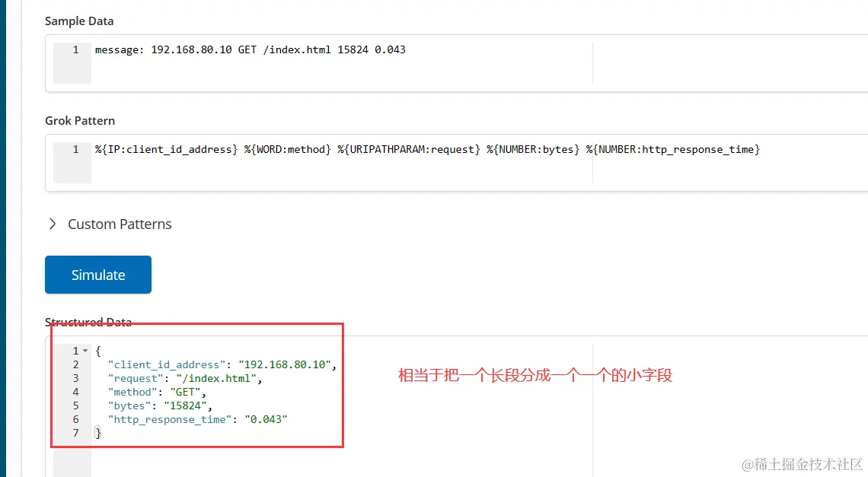The width and height of the screenshot is (868, 477).
Task: Click line number 4 in Structured Data gutter
Action: click(x=75, y=393)
